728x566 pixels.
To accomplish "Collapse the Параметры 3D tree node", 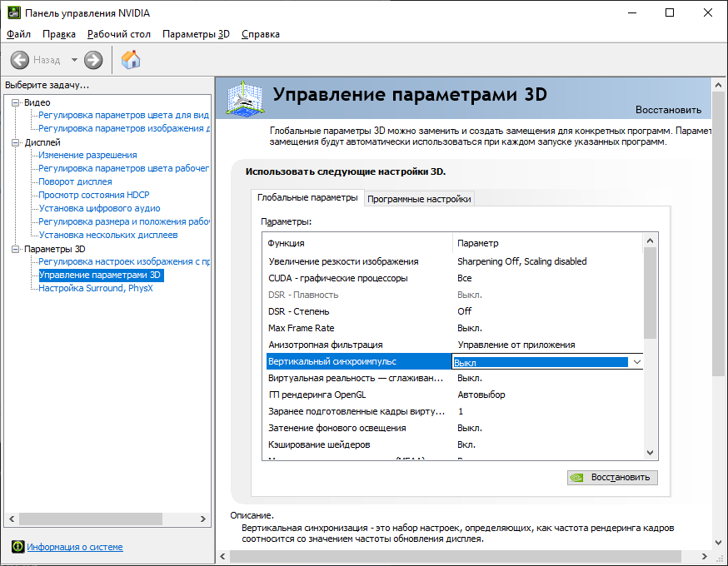I will [x=15, y=249].
